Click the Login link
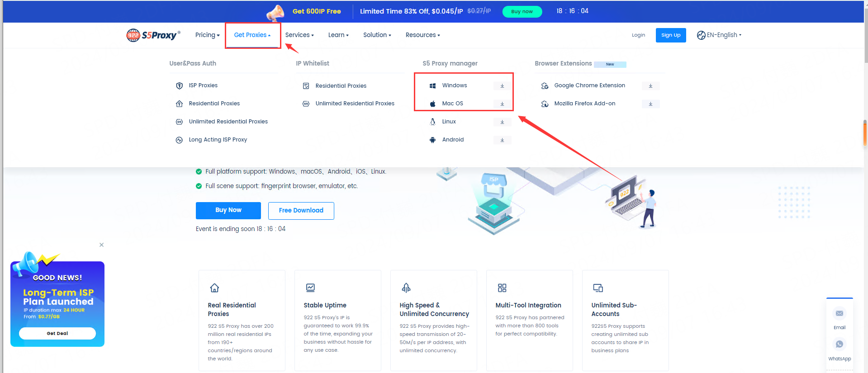 pos(638,35)
